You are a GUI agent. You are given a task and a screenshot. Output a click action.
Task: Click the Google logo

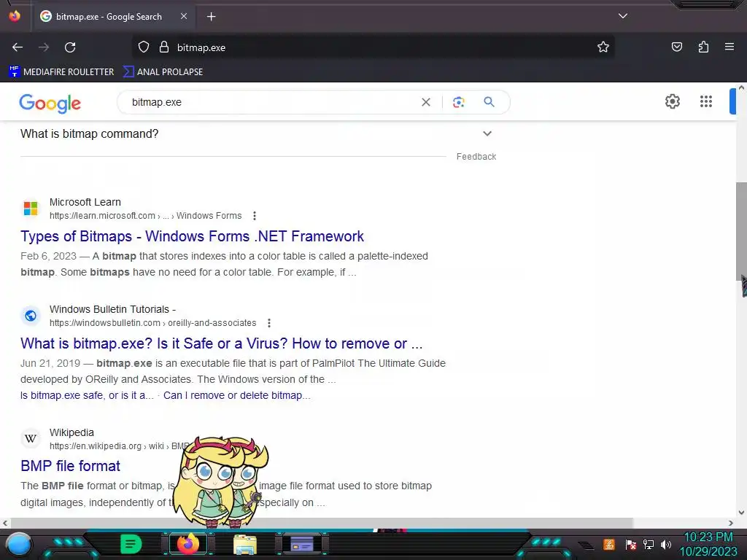click(50, 103)
